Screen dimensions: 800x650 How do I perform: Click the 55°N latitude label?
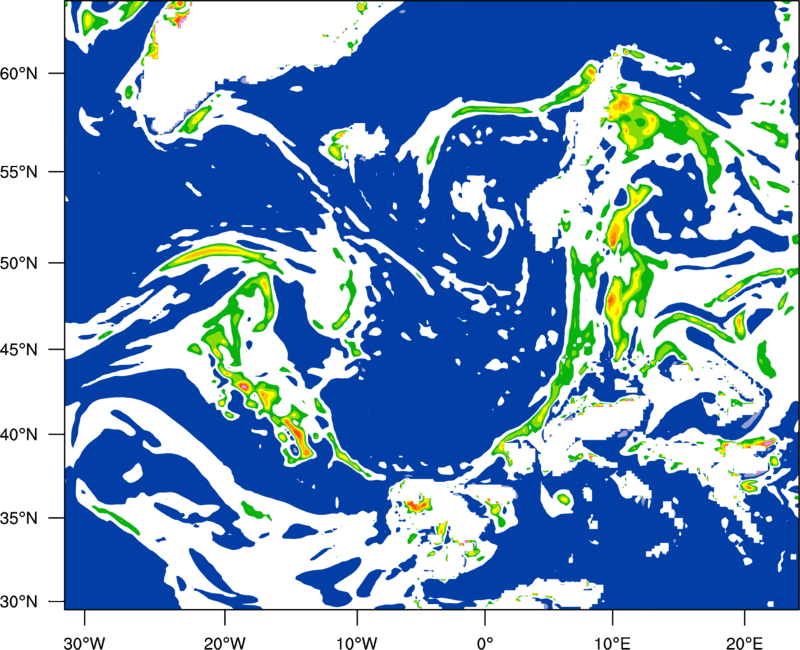coord(19,172)
